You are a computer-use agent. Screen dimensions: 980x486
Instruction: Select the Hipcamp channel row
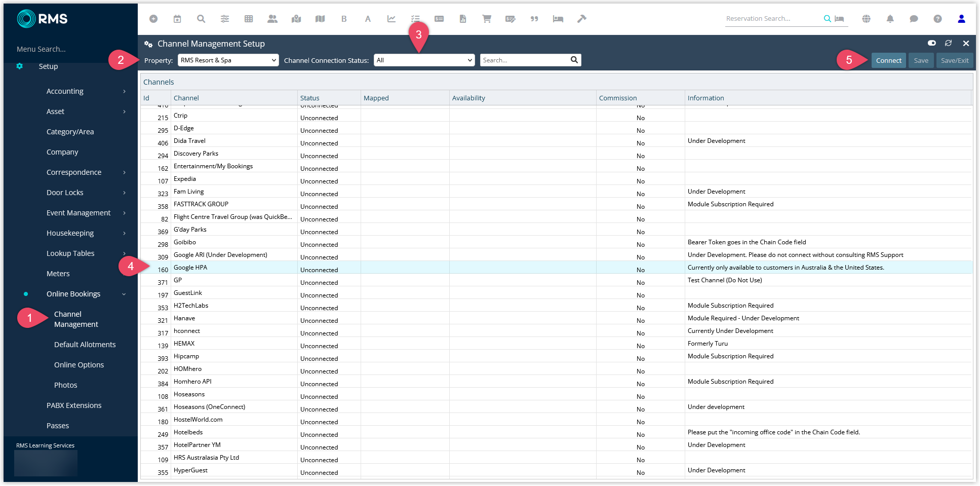click(x=556, y=356)
